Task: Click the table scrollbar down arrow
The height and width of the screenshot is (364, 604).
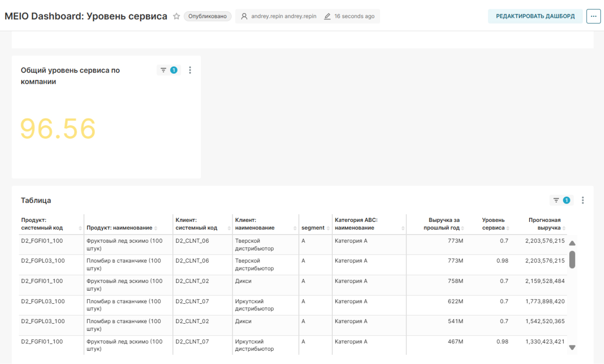Action: 572,348
